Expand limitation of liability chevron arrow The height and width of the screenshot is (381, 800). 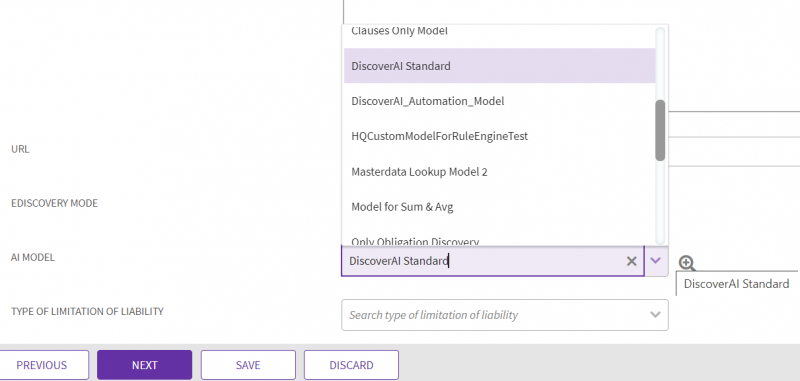656,315
